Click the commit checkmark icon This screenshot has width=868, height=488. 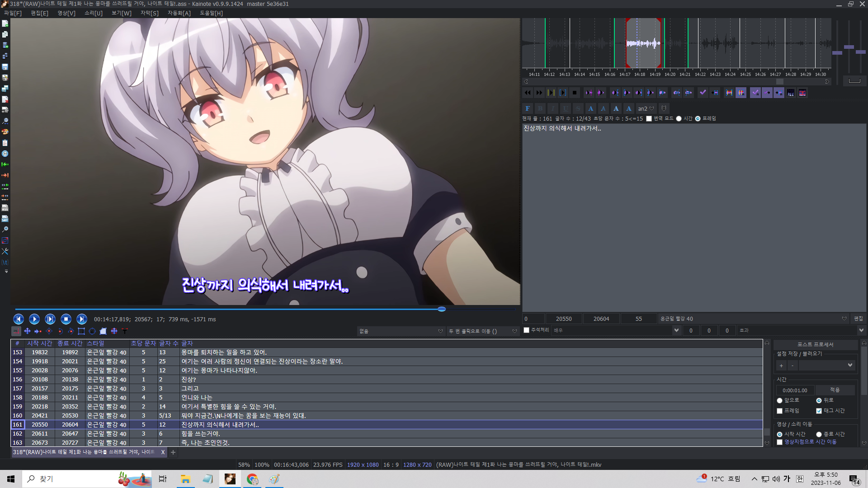click(703, 93)
